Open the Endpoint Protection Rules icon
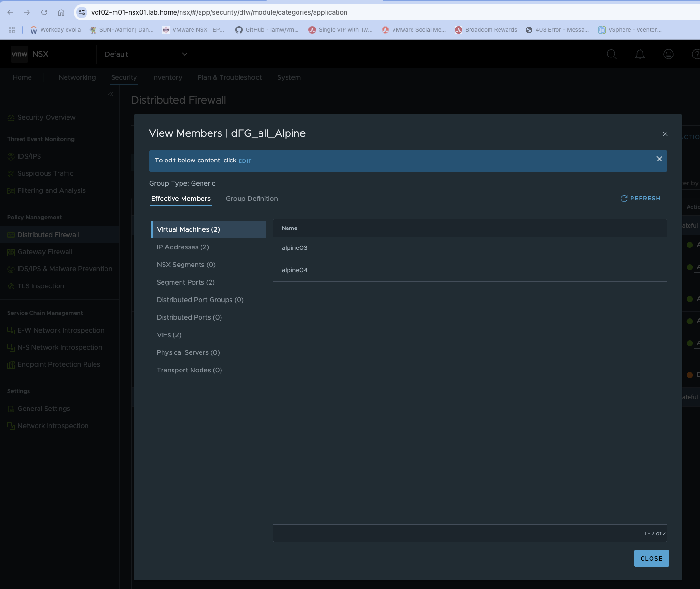This screenshot has width=700, height=589. click(x=10, y=364)
